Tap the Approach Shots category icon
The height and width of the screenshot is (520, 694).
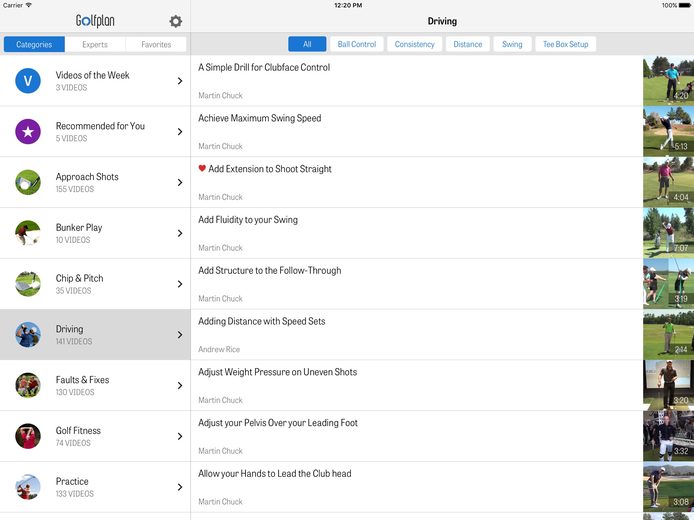(x=28, y=182)
